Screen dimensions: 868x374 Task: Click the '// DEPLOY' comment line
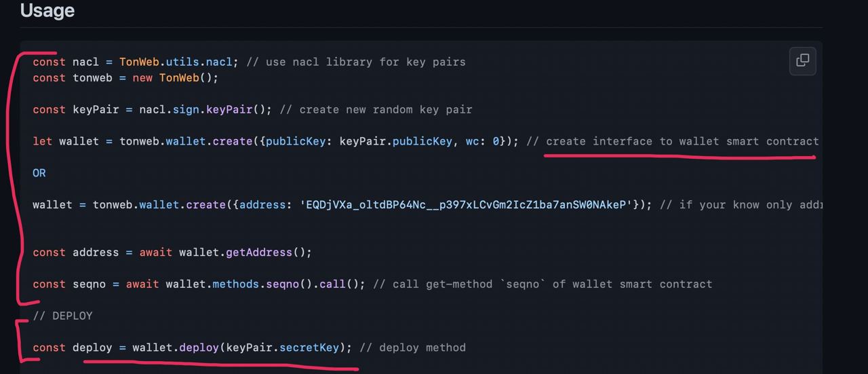[62, 316]
